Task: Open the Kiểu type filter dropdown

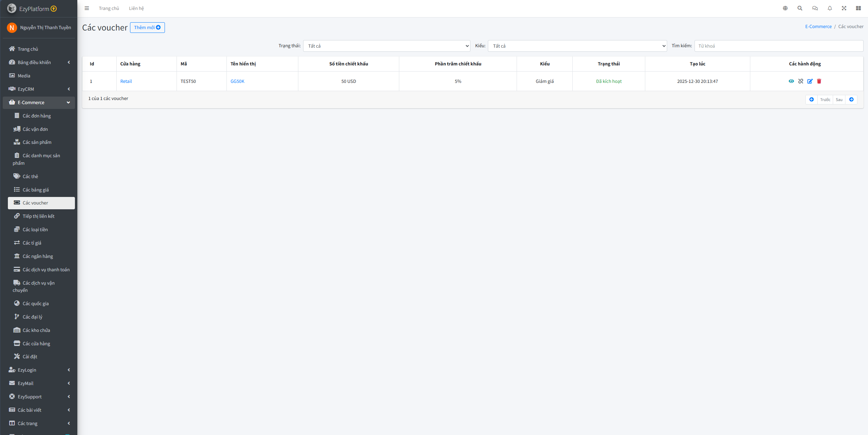Action: coord(577,46)
